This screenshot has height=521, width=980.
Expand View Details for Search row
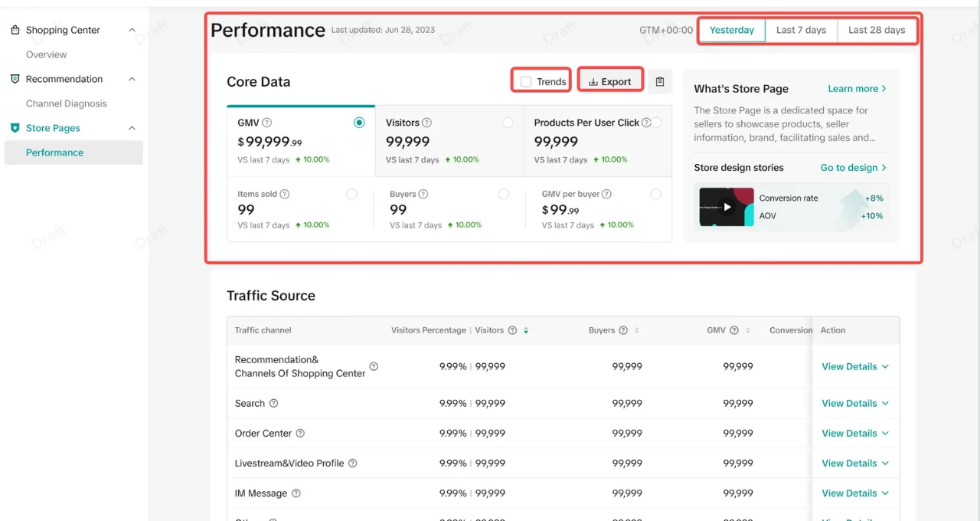(854, 404)
